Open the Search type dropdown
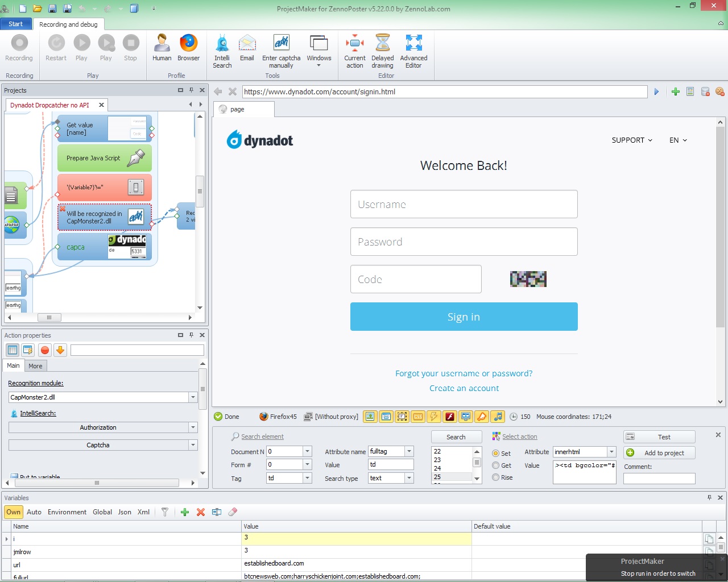The width and height of the screenshot is (728, 582). tap(409, 478)
